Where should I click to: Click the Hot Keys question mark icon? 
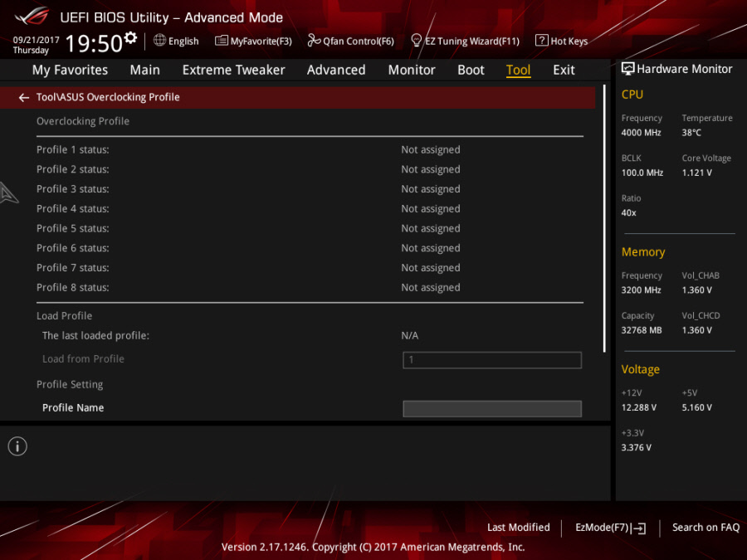541,41
